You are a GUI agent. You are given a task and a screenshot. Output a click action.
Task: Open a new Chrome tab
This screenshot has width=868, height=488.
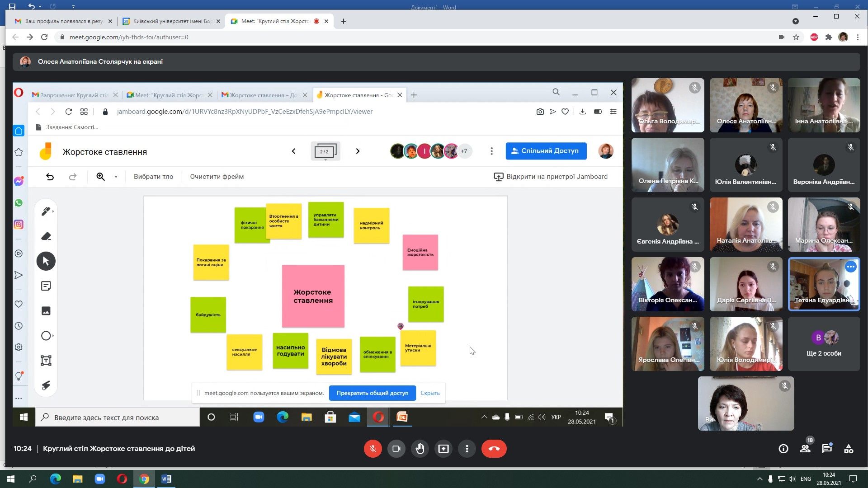click(x=344, y=21)
